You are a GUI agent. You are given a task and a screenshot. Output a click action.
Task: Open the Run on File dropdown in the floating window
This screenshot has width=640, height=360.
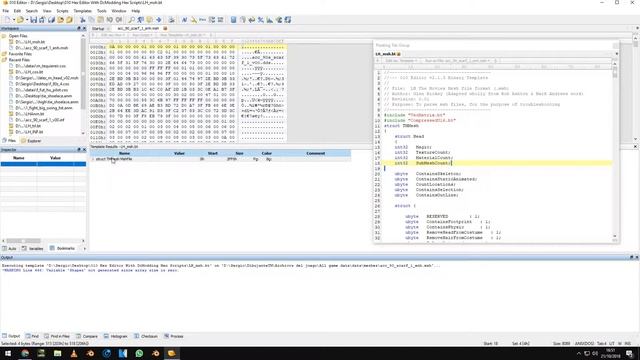tap(458, 60)
